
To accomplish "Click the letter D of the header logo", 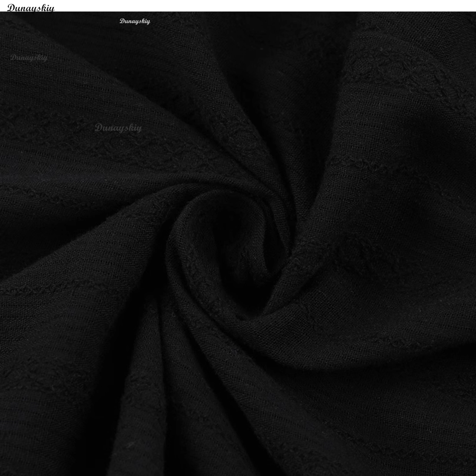I will coord(11,8).
